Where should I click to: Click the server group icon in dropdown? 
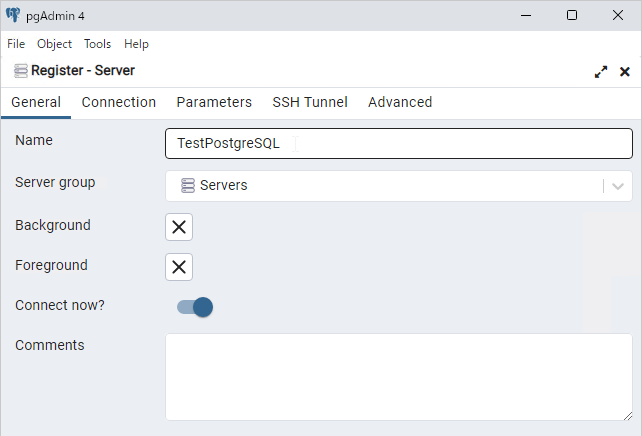pyautogui.click(x=188, y=185)
